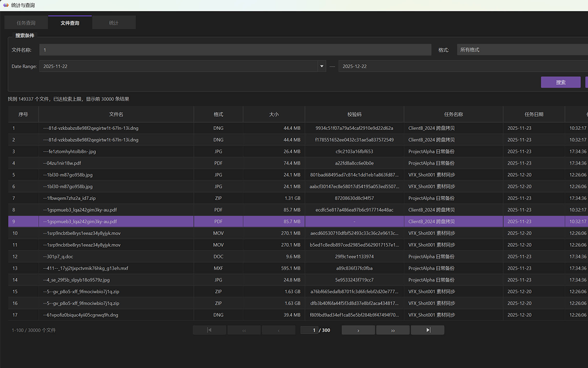Go to previous page arrow
The image size is (588, 368).
pyautogui.click(x=279, y=330)
